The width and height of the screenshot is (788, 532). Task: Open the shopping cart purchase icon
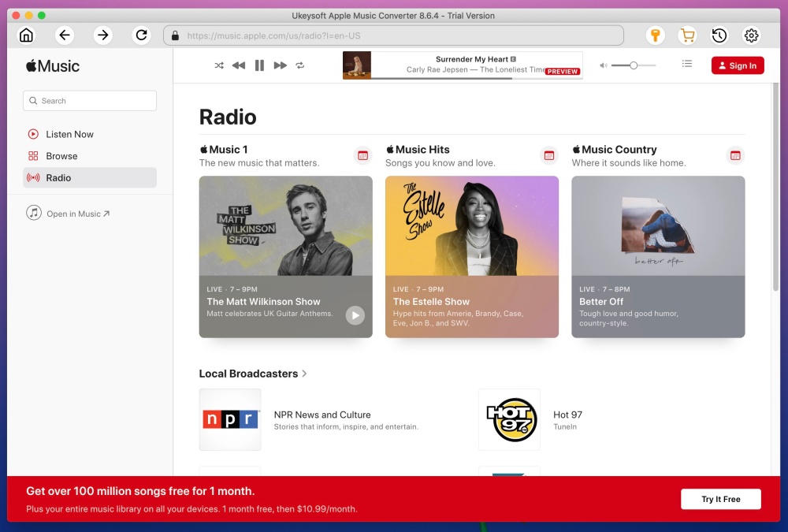(687, 35)
